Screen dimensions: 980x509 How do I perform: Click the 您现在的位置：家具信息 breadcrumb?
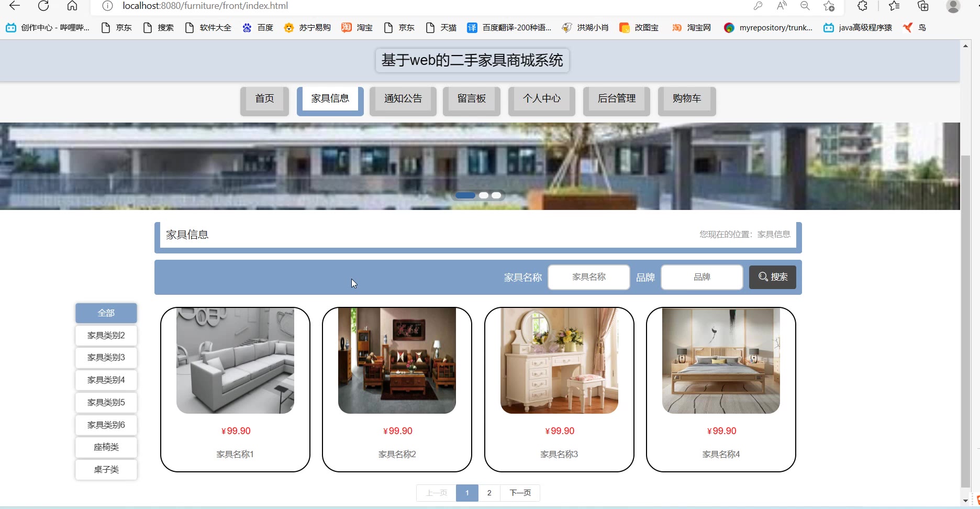(x=745, y=234)
